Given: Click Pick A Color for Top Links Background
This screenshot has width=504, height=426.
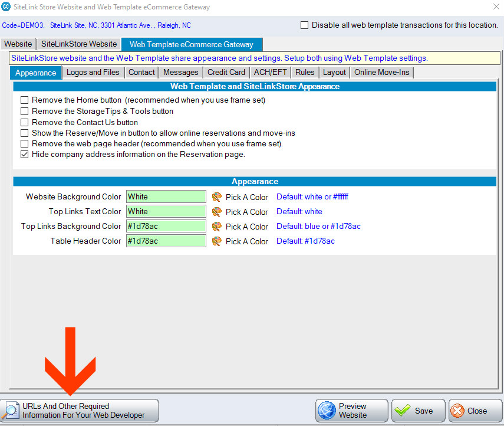Looking at the screenshot, I should point(246,227).
